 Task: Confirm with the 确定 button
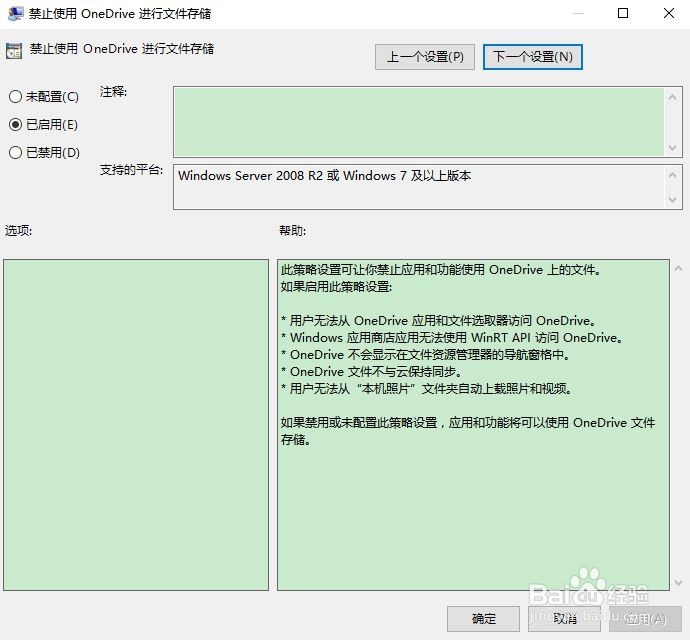tap(483, 619)
